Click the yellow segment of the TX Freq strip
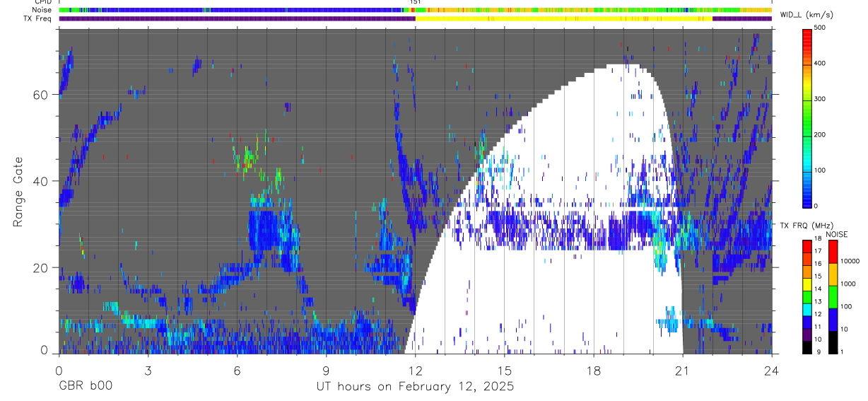This screenshot has height=401, width=868. click(x=563, y=18)
